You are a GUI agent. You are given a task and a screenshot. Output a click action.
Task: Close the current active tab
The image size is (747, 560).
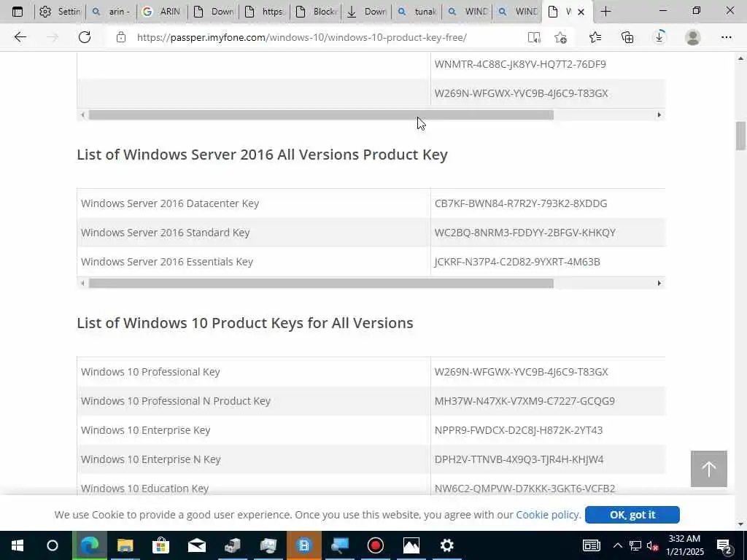pos(581,12)
